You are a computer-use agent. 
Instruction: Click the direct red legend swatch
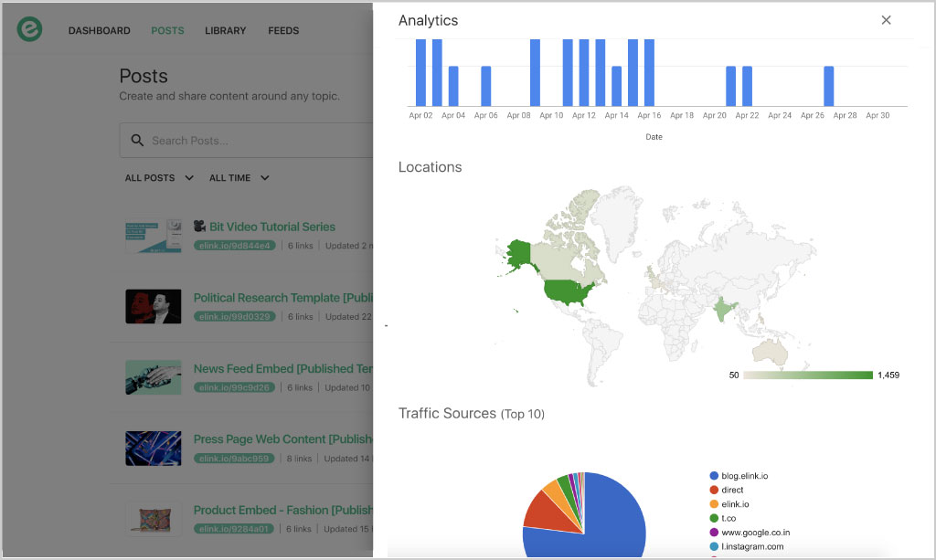tap(713, 490)
